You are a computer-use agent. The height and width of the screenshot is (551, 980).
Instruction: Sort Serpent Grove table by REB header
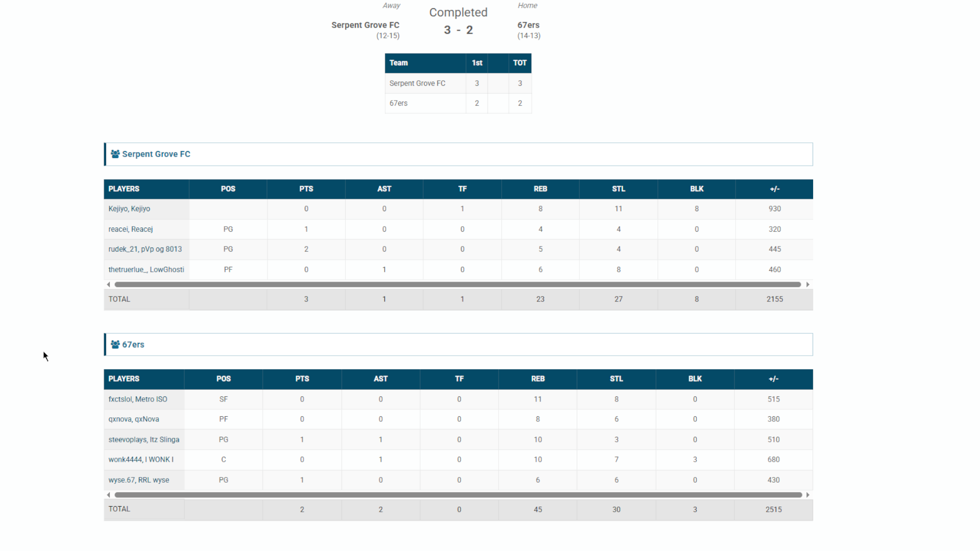(540, 189)
